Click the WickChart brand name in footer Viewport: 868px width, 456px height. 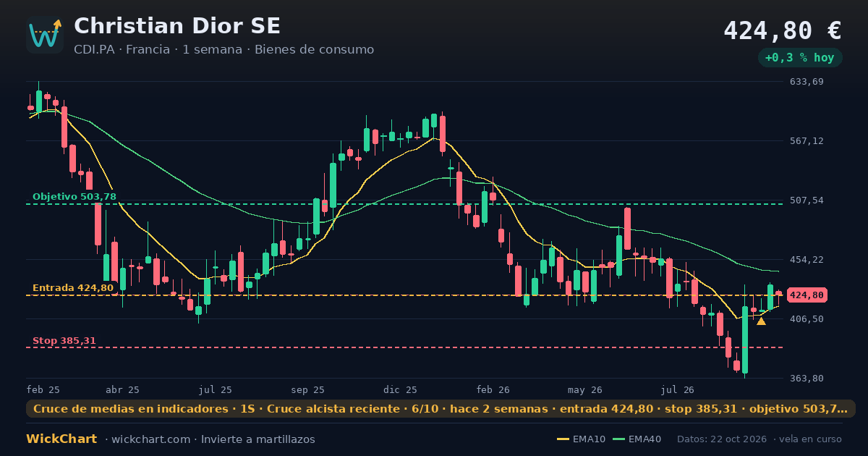coord(61,439)
